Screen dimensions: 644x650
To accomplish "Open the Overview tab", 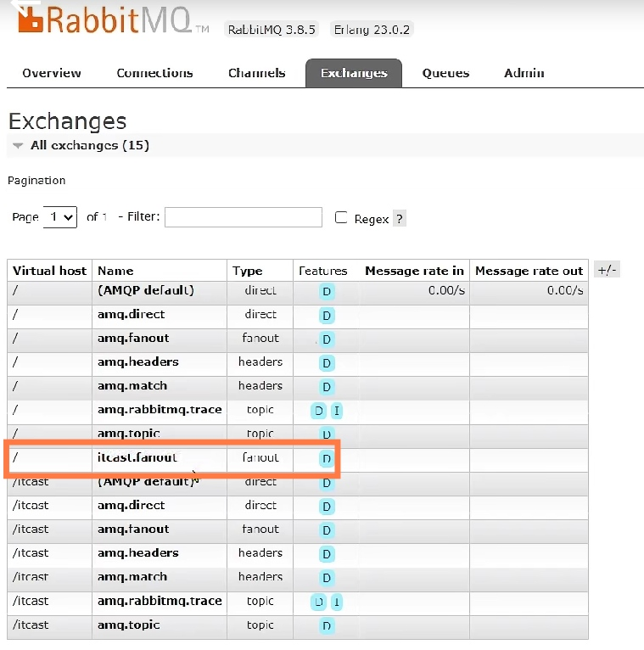I will click(52, 73).
